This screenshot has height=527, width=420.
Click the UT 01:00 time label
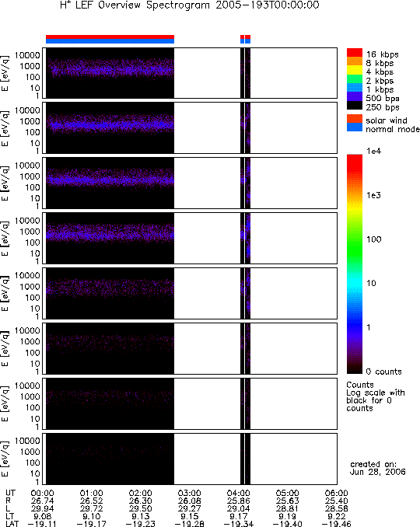(91, 493)
